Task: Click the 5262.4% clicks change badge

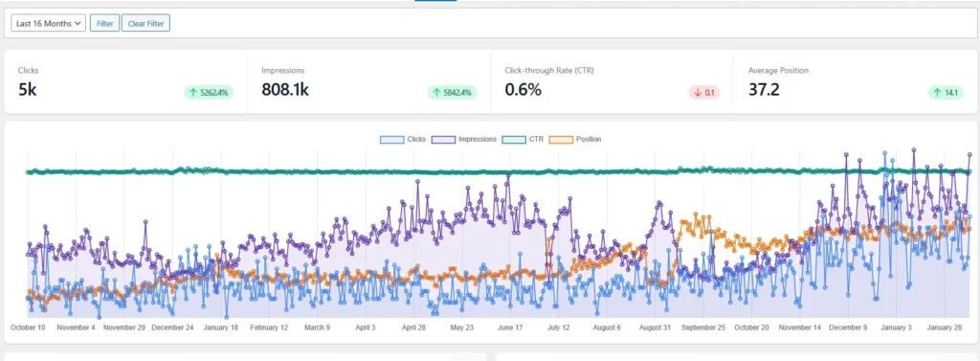Action: [209, 93]
